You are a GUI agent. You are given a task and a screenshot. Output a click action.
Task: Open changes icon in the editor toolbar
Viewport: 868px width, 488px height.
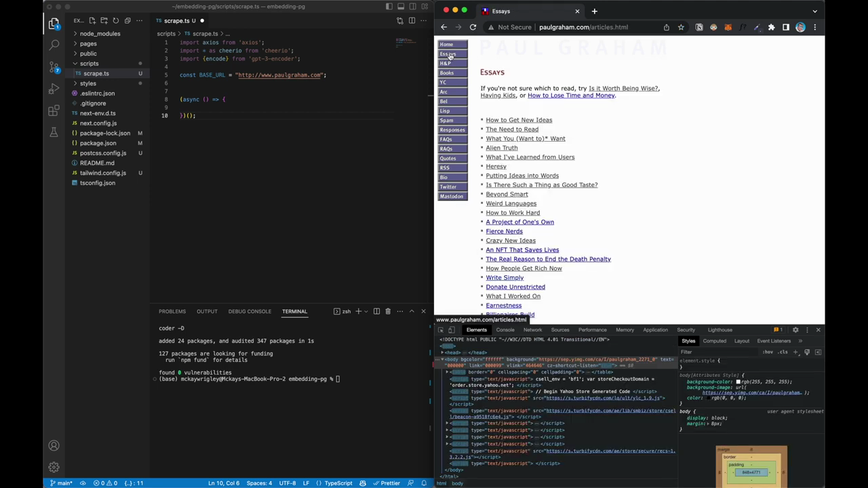(400, 20)
